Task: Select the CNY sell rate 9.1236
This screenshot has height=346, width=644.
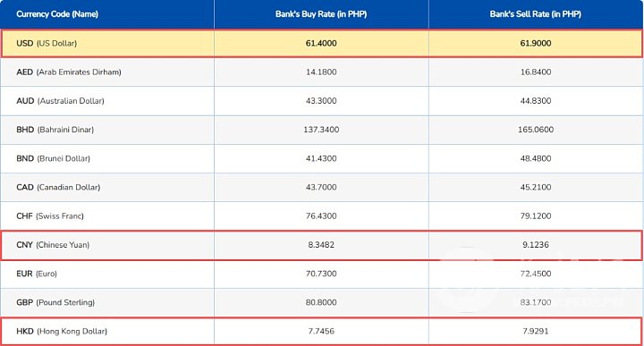Action: [536, 245]
